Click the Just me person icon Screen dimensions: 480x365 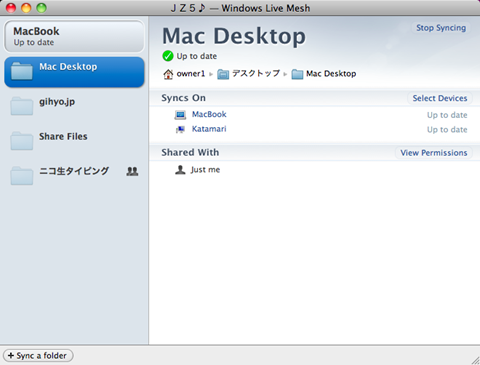point(180,170)
